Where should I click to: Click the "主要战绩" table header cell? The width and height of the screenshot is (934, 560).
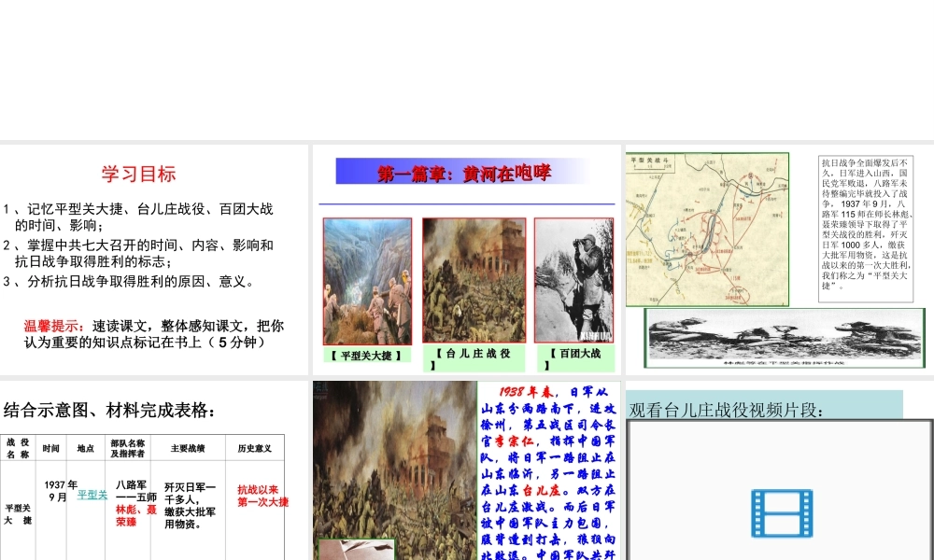(188, 447)
